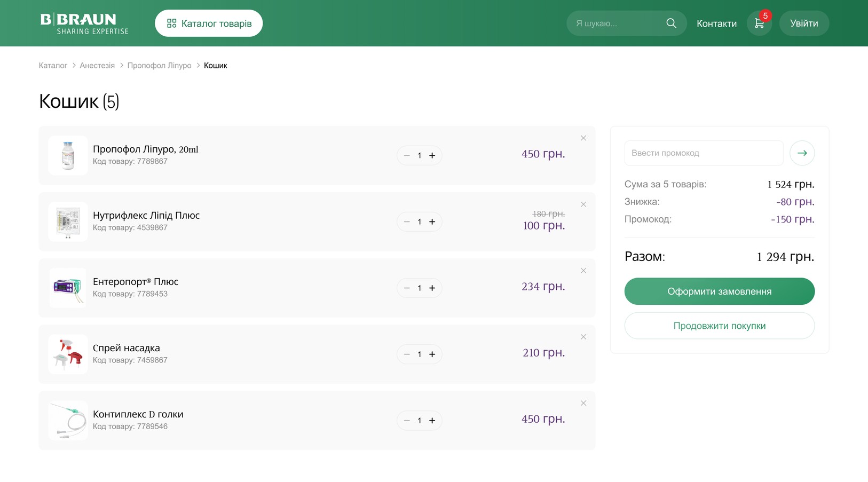Click the search magnifier icon
Image resolution: width=868 pixels, height=482 pixels.
tap(671, 23)
